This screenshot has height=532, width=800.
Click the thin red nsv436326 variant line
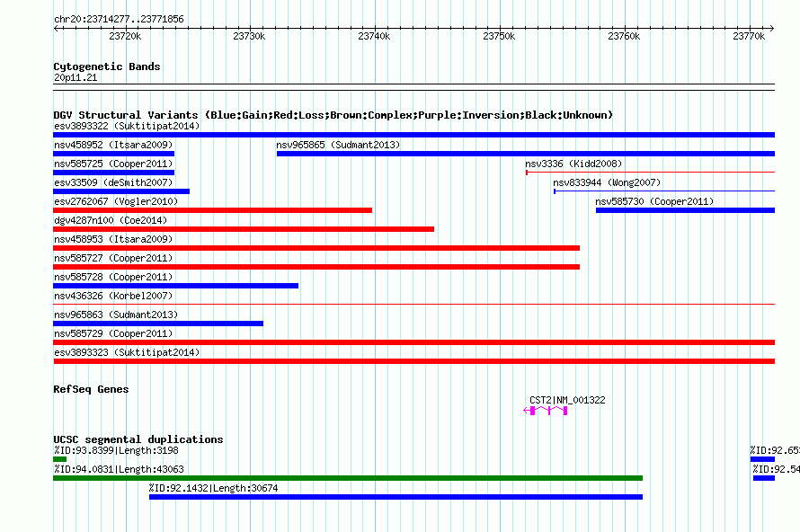point(413,305)
